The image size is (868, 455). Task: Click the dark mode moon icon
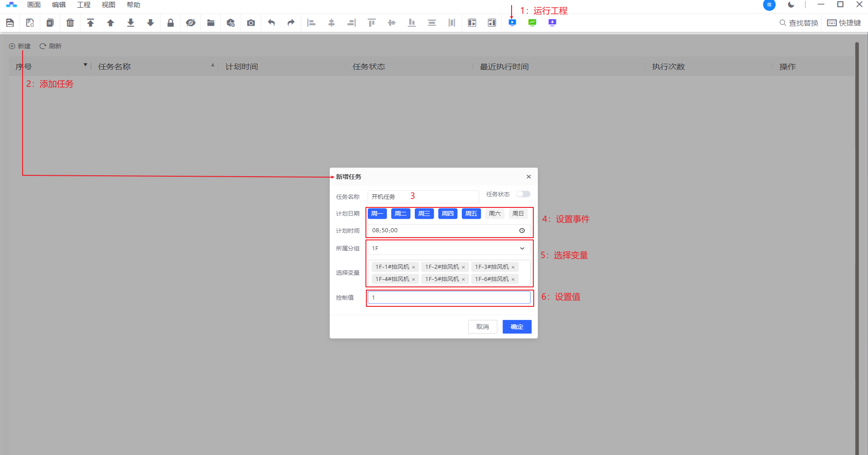tap(791, 5)
